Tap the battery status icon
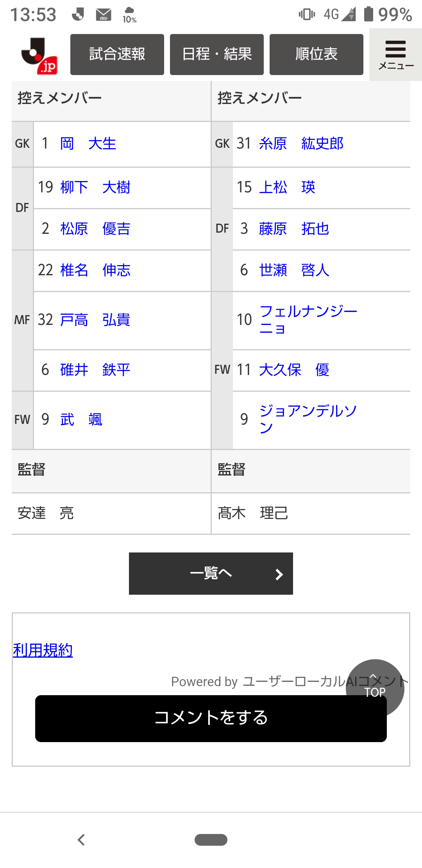The height and width of the screenshot is (868, 422). point(368,14)
